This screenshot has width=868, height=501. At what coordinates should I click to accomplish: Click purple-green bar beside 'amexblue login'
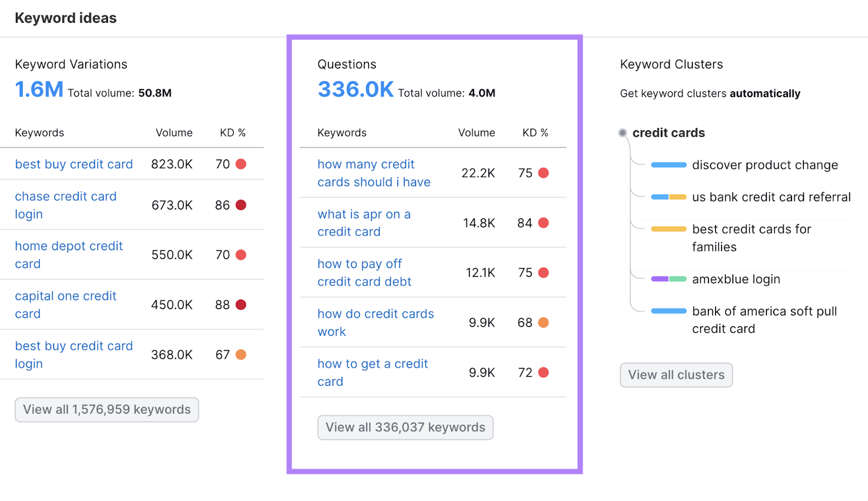669,279
